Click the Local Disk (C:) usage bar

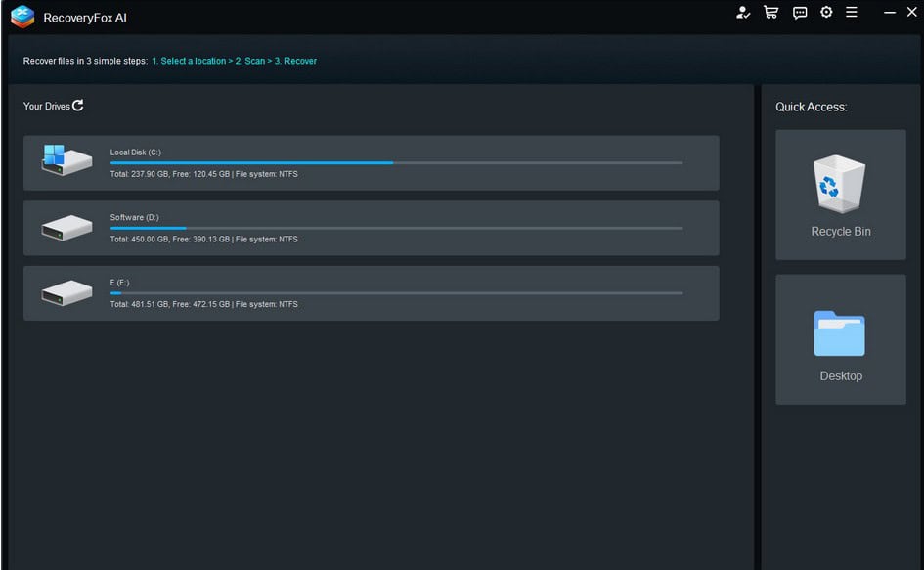pyautogui.click(x=396, y=163)
